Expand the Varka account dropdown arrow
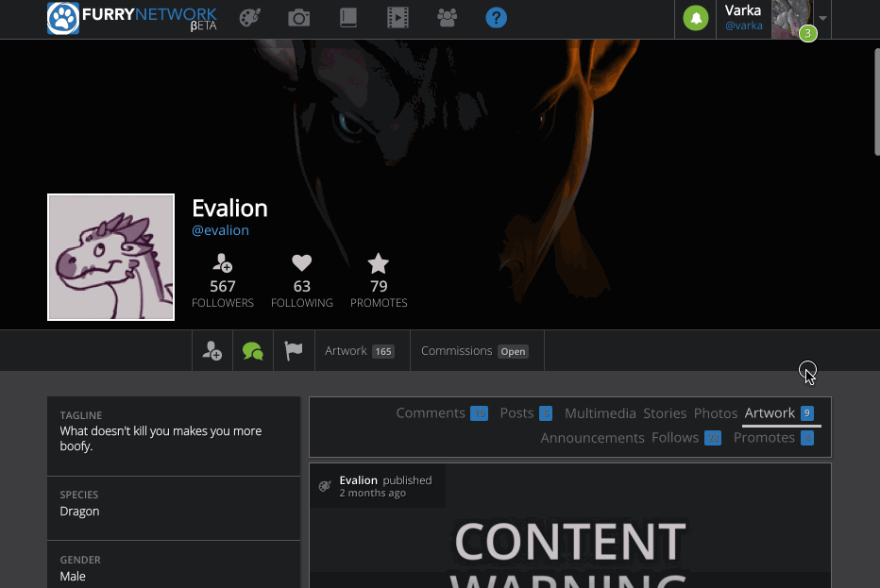This screenshot has height=588, width=880. pos(823,19)
